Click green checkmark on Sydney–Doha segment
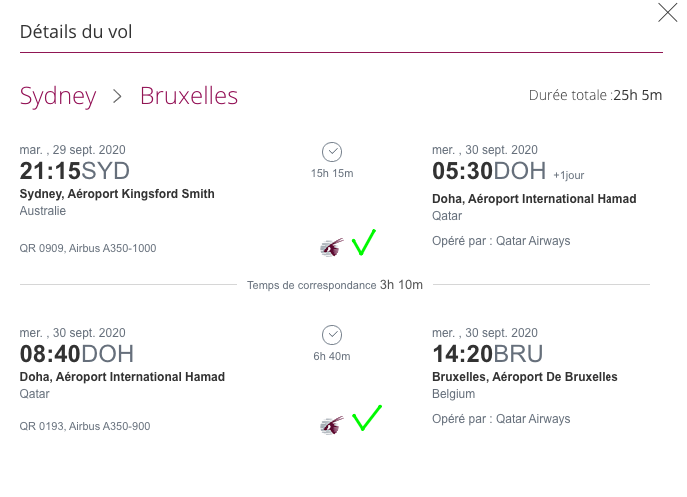 (362, 242)
